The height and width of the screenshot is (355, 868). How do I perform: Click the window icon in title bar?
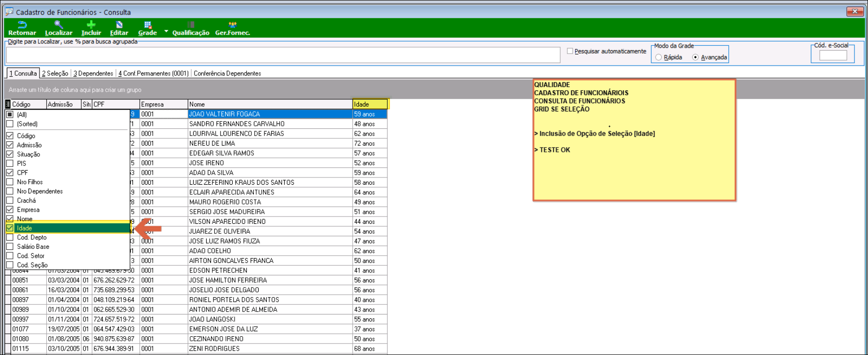pyautogui.click(x=9, y=12)
